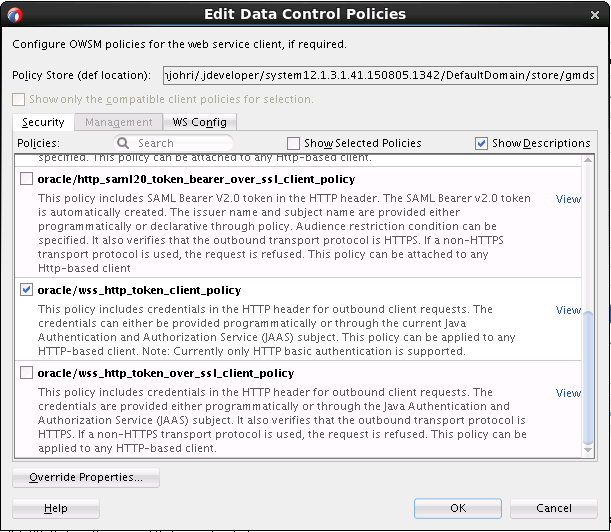Check oracle/wss_http_token_over_ssl_client_policy
This screenshot has height=532, width=611.
pyautogui.click(x=26, y=373)
